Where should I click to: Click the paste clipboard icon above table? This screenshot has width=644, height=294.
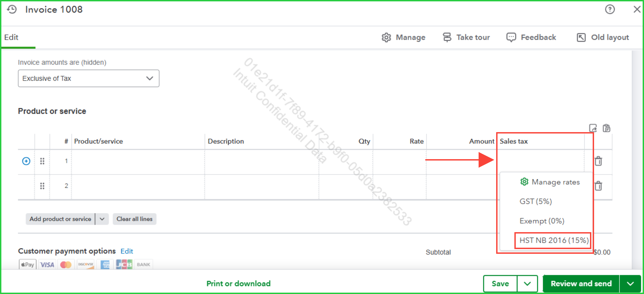click(606, 128)
